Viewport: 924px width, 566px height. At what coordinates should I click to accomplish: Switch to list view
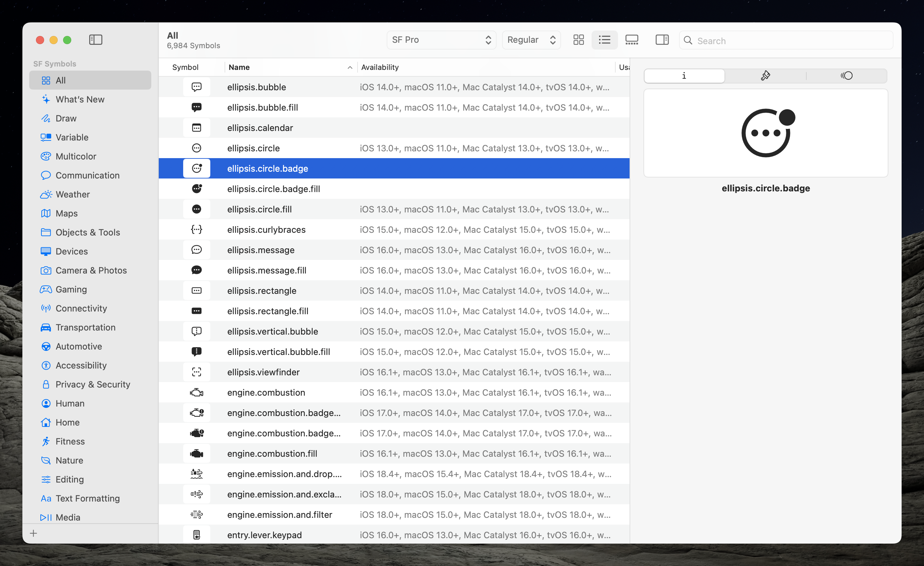[604, 40]
